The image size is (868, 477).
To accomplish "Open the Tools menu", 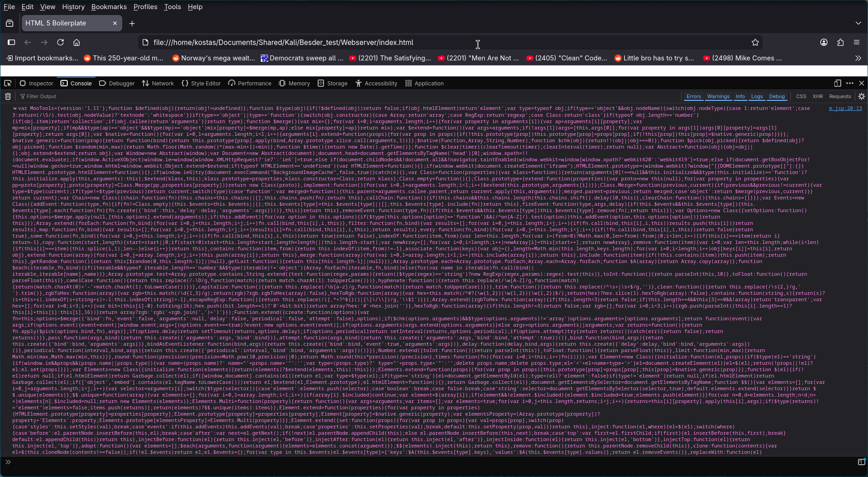I will click(x=172, y=7).
